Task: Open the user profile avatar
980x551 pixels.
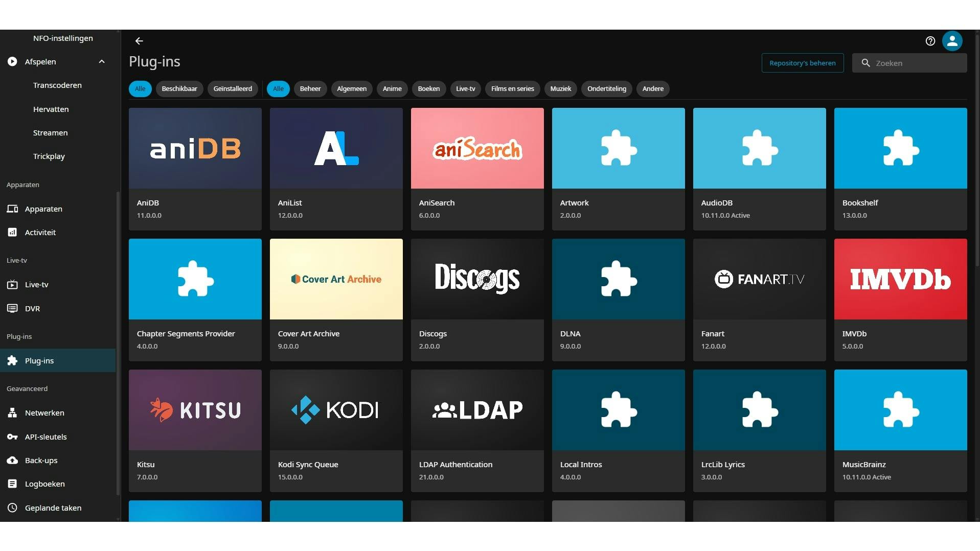Action: [952, 41]
